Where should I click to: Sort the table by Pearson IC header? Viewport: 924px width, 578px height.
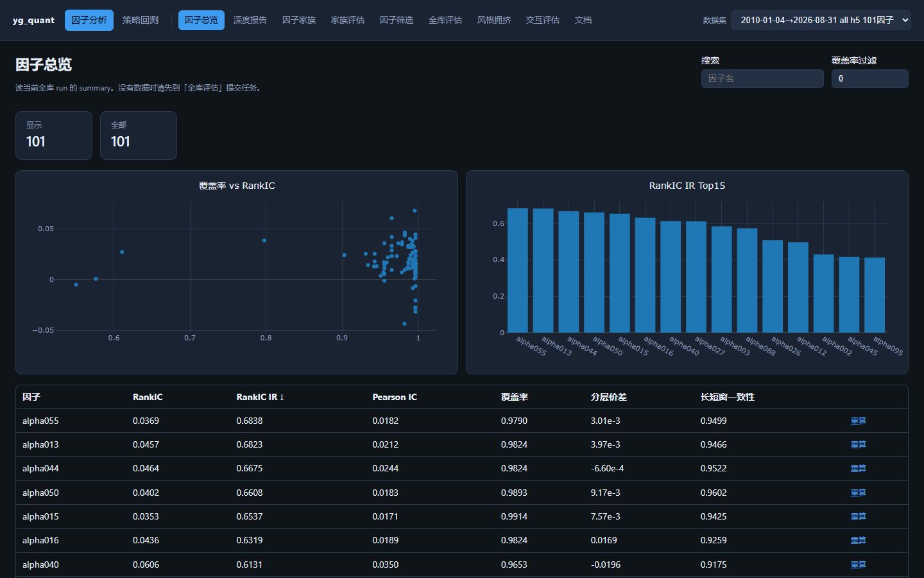click(395, 397)
